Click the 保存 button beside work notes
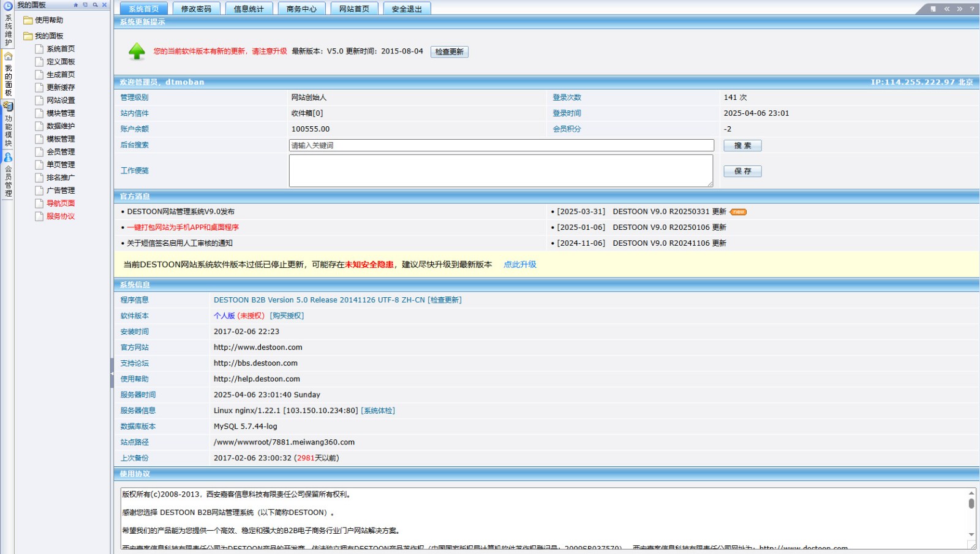The height and width of the screenshot is (554, 980). [742, 171]
